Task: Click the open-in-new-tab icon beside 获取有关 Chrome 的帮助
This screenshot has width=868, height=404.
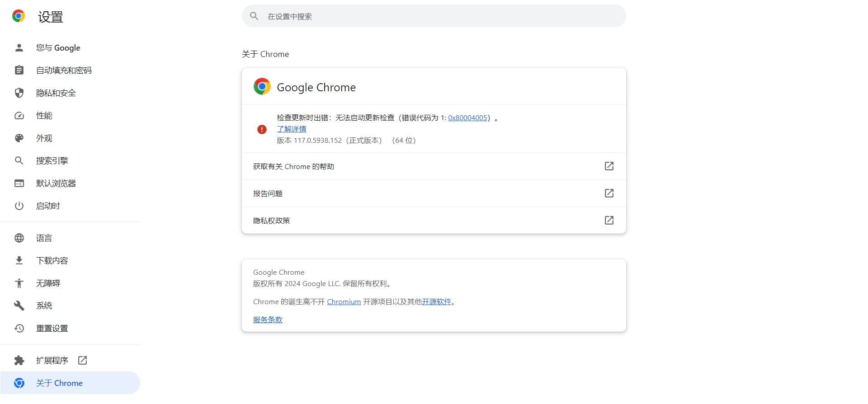Action: (609, 166)
